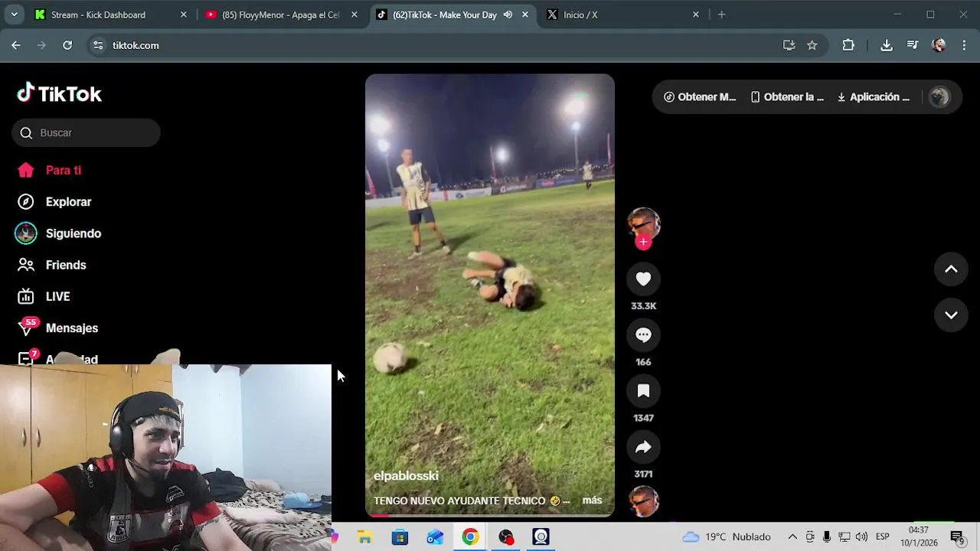Viewport: 980px width, 551px height.
Task: Click the sound avatar below share count
Action: tap(643, 501)
